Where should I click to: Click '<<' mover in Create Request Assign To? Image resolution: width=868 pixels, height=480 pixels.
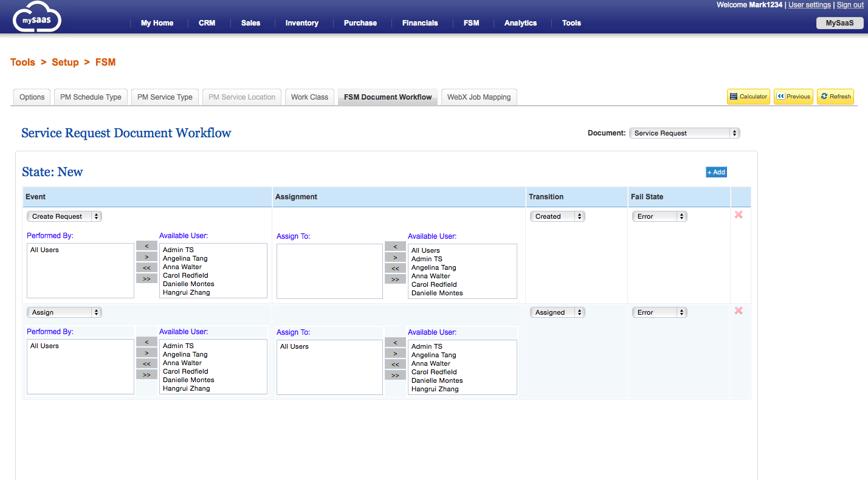(395, 269)
